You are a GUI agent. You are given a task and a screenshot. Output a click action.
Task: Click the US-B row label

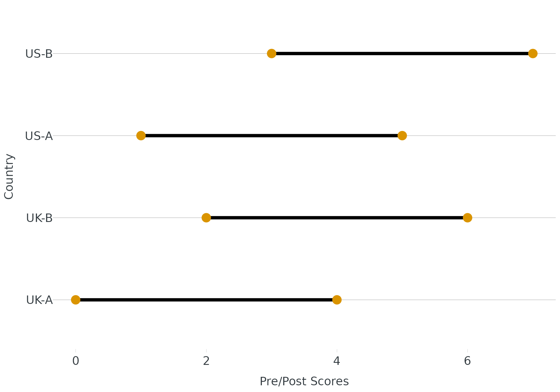pyautogui.click(x=39, y=54)
